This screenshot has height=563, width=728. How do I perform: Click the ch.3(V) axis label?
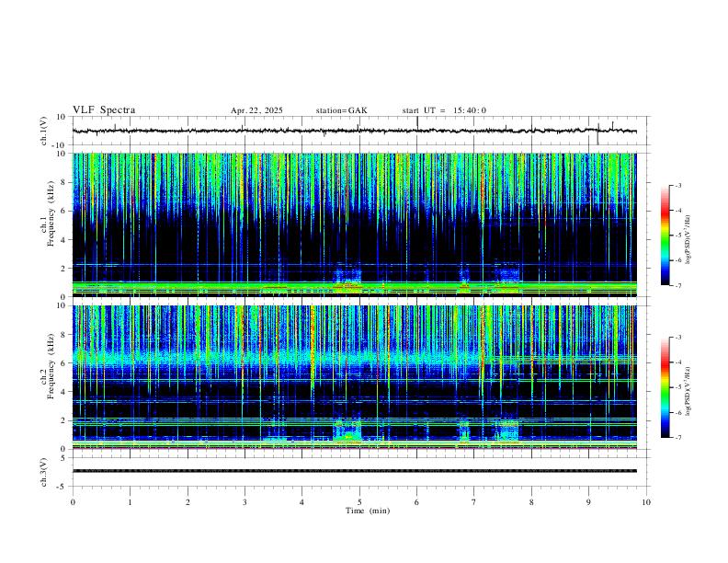[x=44, y=472]
